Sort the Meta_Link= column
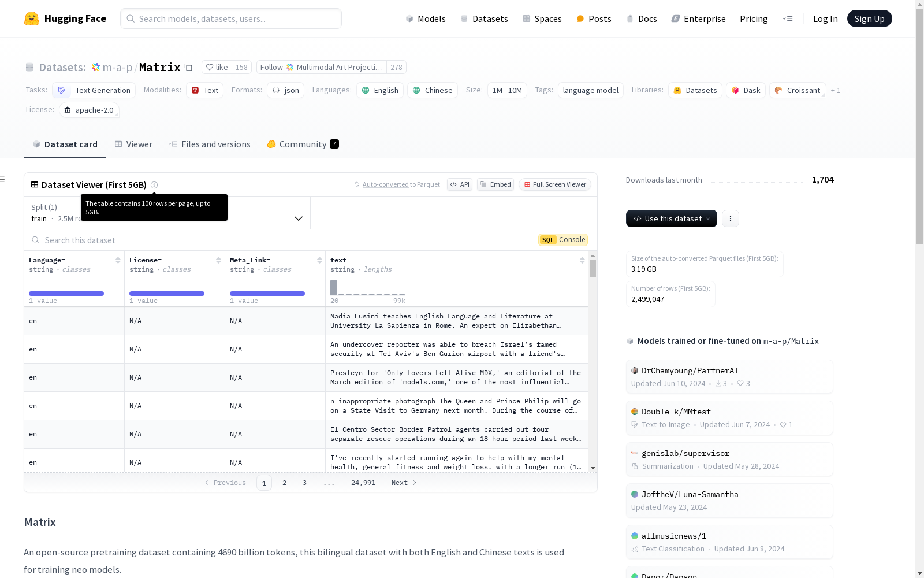The width and height of the screenshot is (924, 578). (319, 260)
